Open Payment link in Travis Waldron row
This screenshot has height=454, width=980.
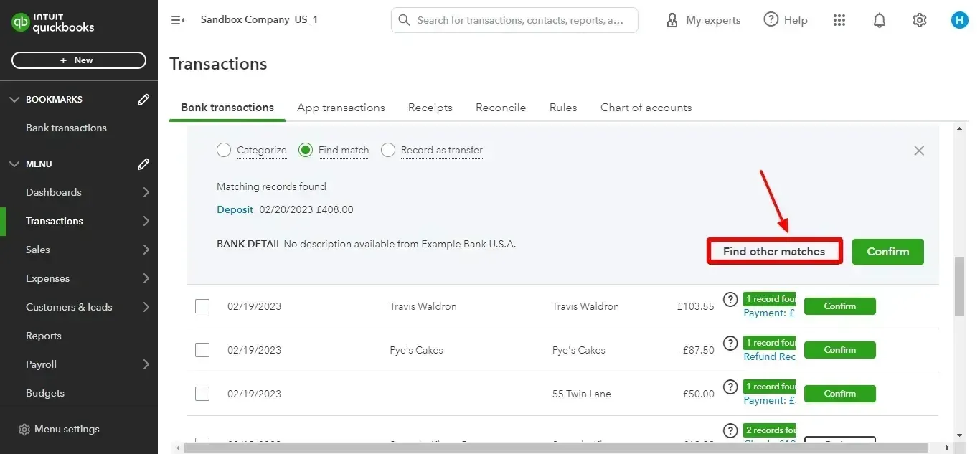pyautogui.click(x=769, y=313)
